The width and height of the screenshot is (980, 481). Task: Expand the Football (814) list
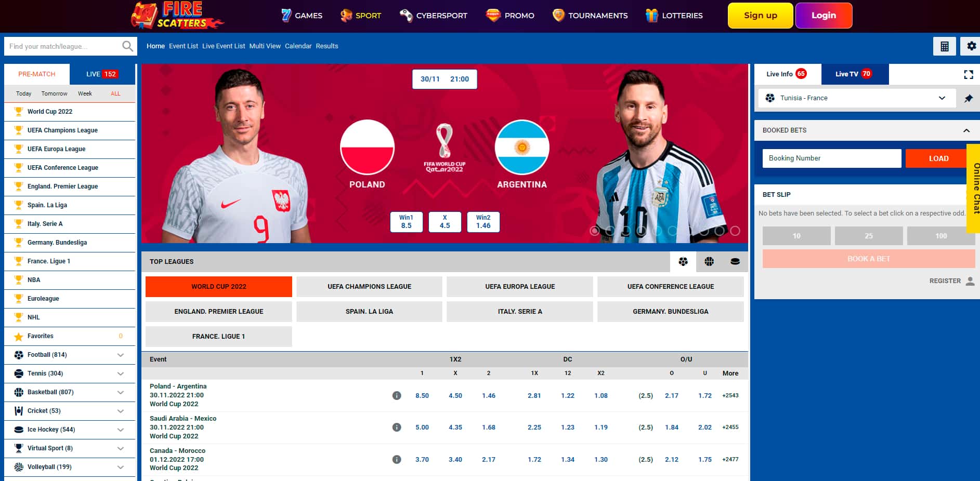click(121, 355)
